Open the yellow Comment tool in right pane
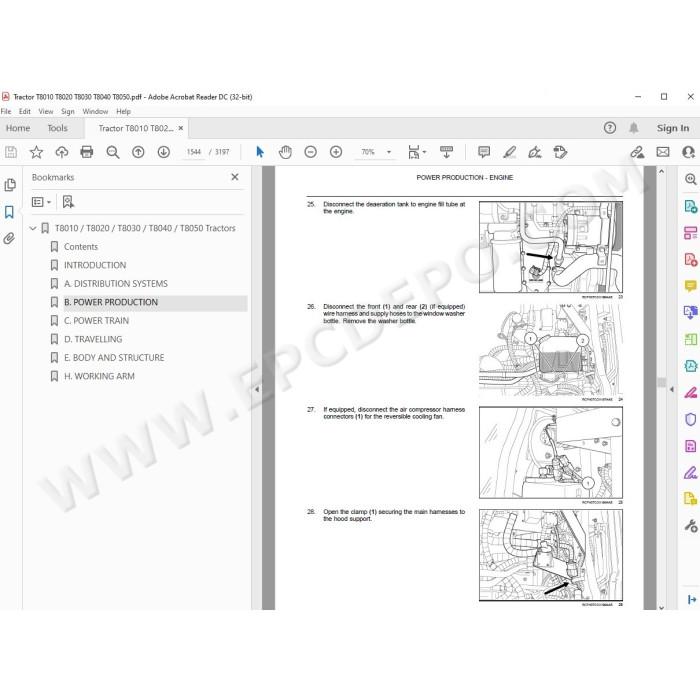Image resolution: width=700 pixels, height=700 pixels. coord(691,286)
